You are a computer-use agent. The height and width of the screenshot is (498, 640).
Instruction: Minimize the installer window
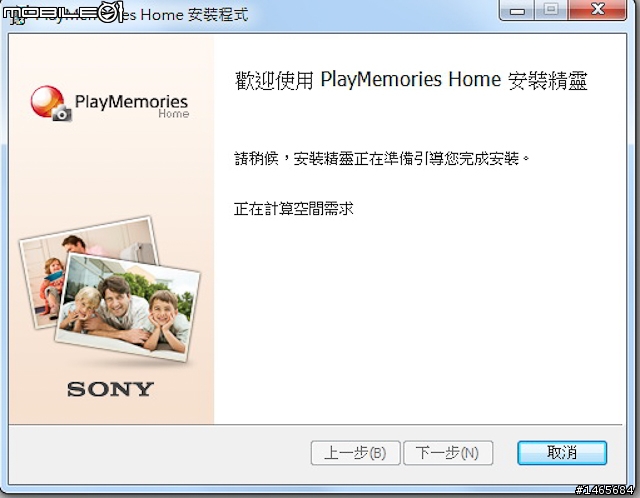pos(517,10)
